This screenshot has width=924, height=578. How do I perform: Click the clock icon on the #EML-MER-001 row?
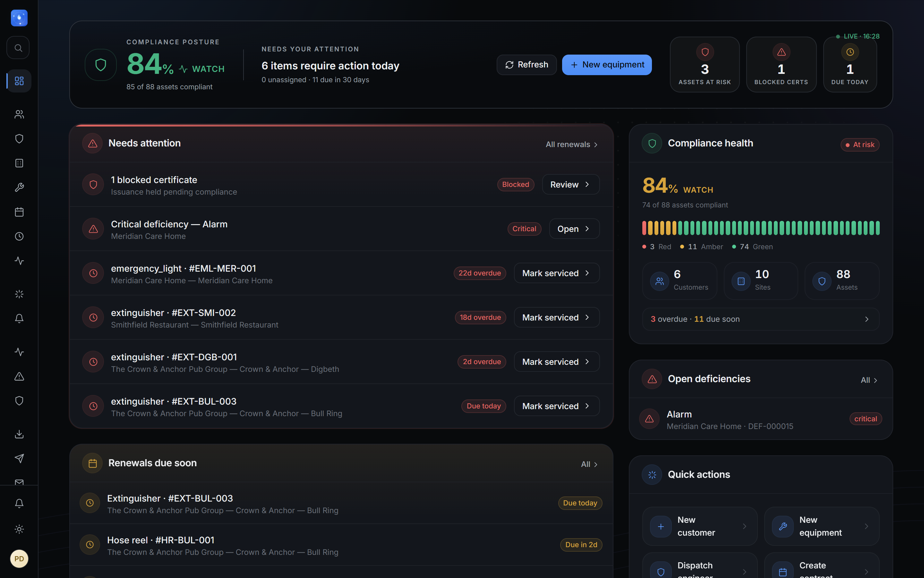tap(93, 273)
